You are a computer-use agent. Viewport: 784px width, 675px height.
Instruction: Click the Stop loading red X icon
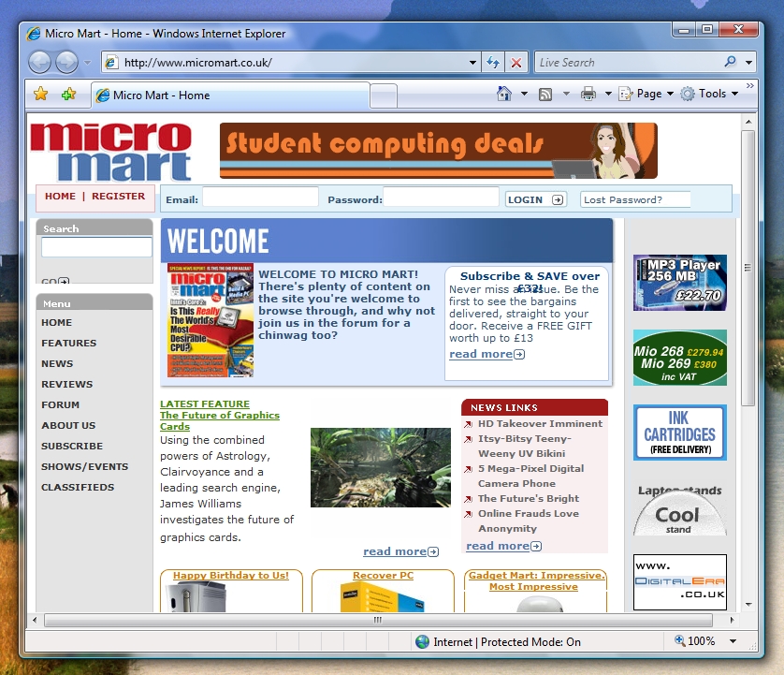[515, 63]
